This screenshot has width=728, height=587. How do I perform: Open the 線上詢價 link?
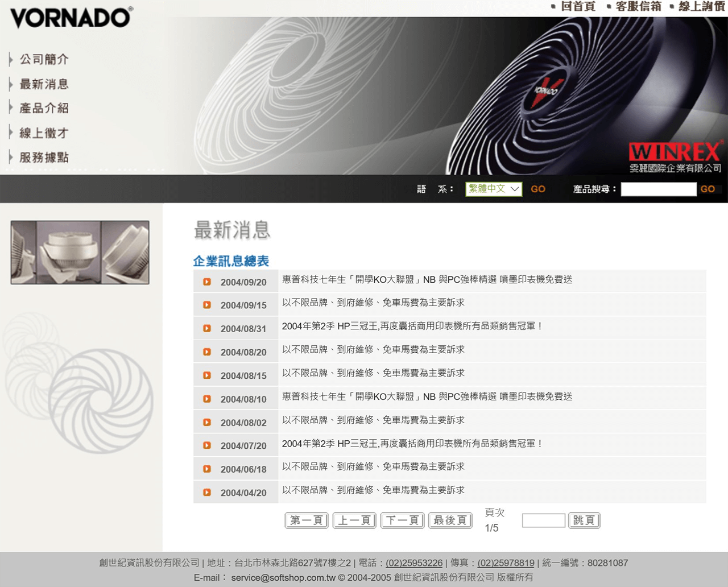tap(701, 6)
